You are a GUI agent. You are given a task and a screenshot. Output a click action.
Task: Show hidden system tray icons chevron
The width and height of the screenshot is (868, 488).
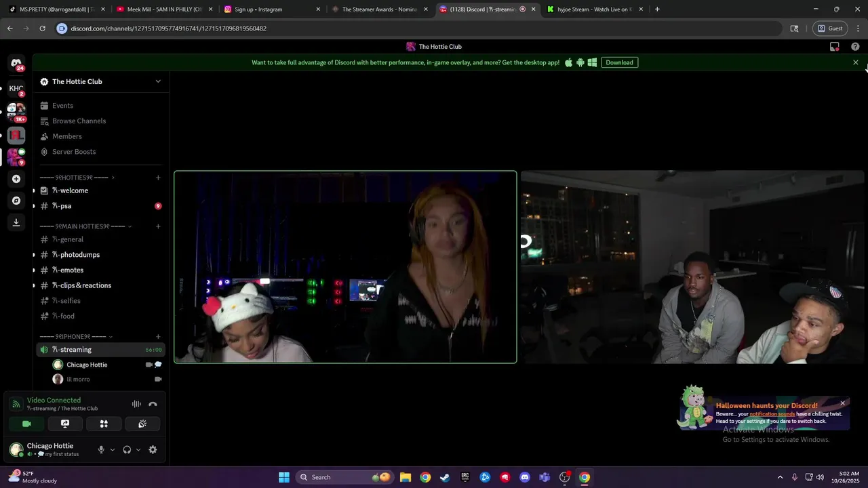pyautogui.click(x=780, y=477)
